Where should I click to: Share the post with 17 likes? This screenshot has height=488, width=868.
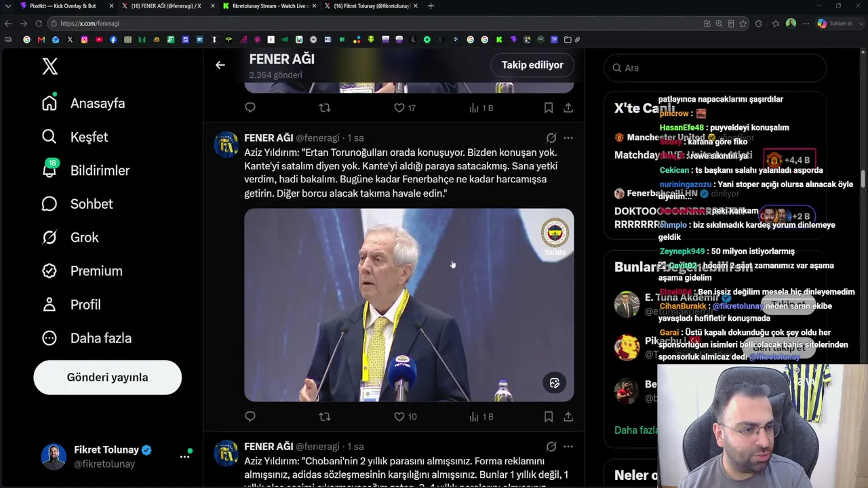(x=568, y=108)
